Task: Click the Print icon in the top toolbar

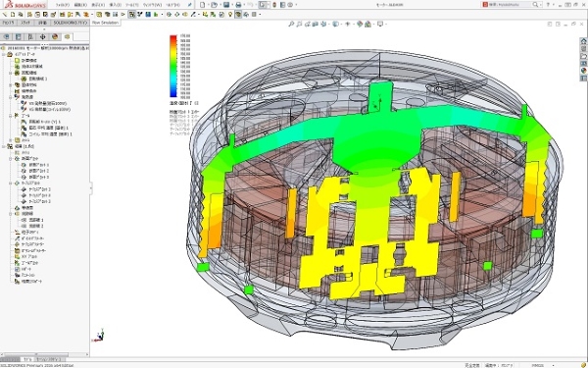Action: tap(238, 5)
